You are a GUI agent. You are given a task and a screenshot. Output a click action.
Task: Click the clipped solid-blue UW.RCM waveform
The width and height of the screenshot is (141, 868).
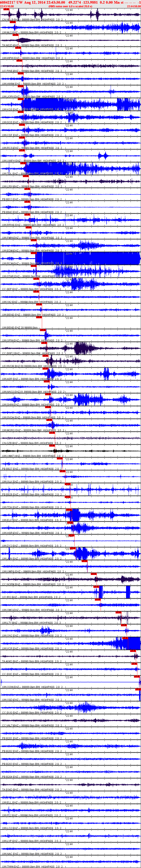tap(88, 258)
